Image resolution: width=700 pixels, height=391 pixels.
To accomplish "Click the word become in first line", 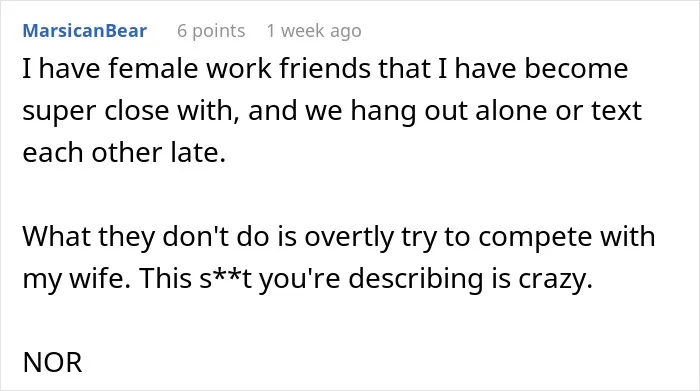I will click(x=576, y=68).
